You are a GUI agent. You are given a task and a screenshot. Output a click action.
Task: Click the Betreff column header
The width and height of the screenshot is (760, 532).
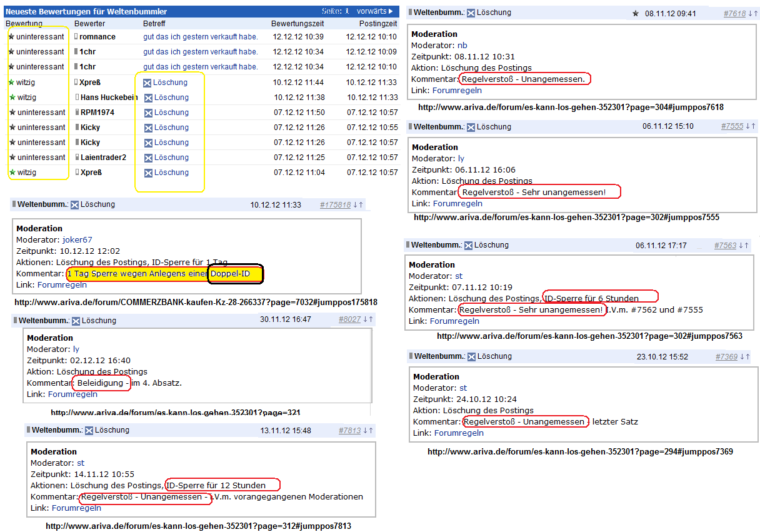pos(154,23)
